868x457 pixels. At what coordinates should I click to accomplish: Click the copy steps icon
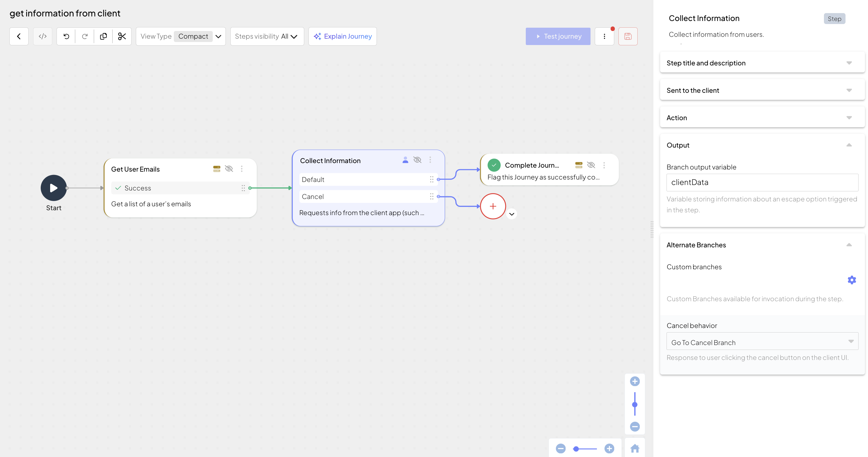103,37
